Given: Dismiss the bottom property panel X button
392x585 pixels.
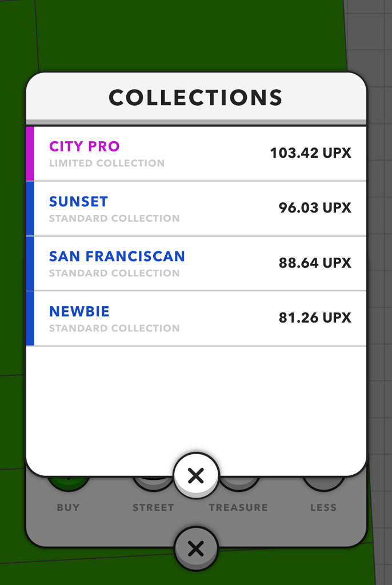Looking at the screenshot, I should [196, 549].
